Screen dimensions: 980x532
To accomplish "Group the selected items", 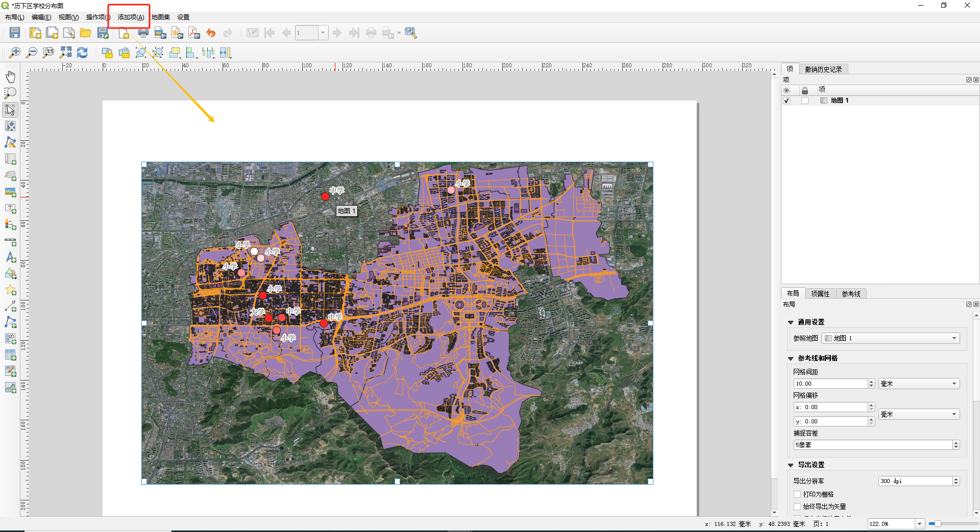I will coord(141,53).
